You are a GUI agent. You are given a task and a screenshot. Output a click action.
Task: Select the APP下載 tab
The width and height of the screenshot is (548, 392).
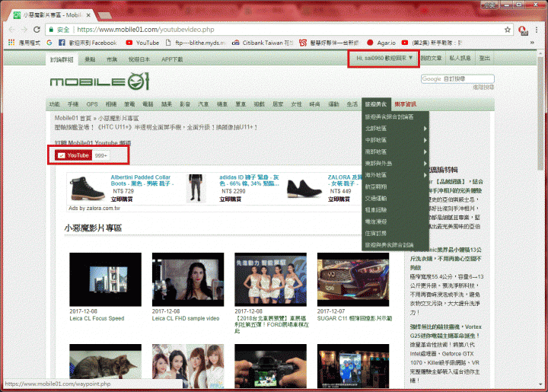tap(172, 59)
